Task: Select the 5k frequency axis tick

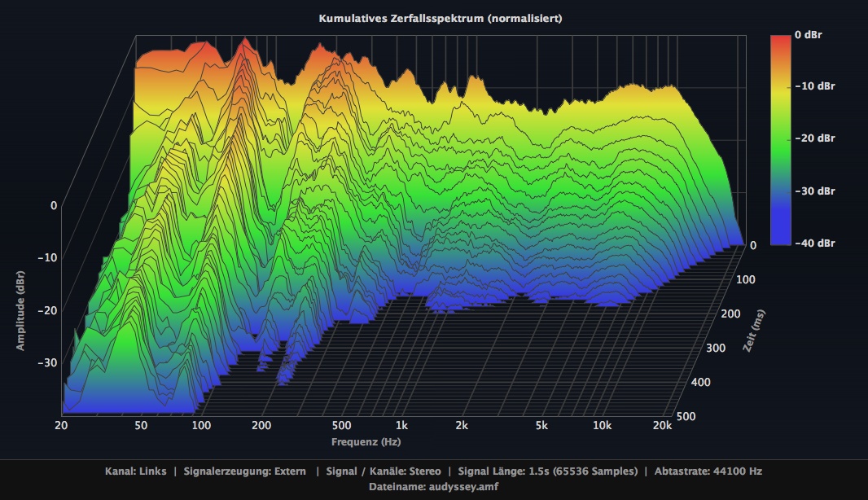Action: (x=541, y=426)
